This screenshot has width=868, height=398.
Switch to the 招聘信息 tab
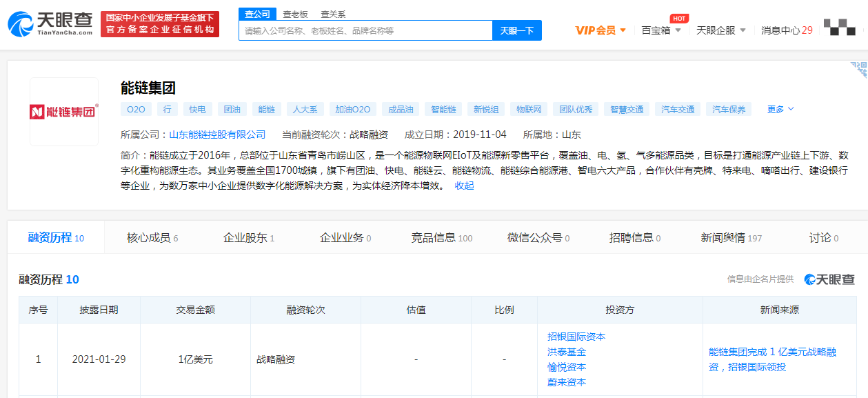pos(635,237)
